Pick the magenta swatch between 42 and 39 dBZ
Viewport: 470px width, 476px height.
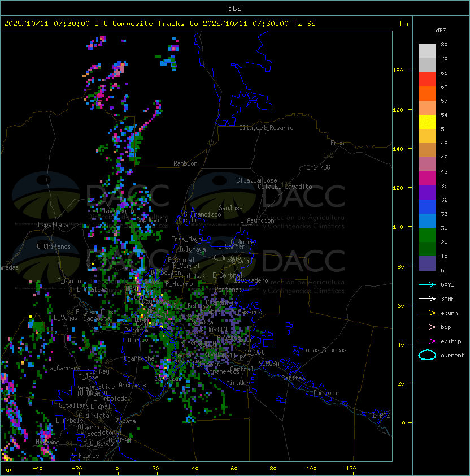click(427, 179)
